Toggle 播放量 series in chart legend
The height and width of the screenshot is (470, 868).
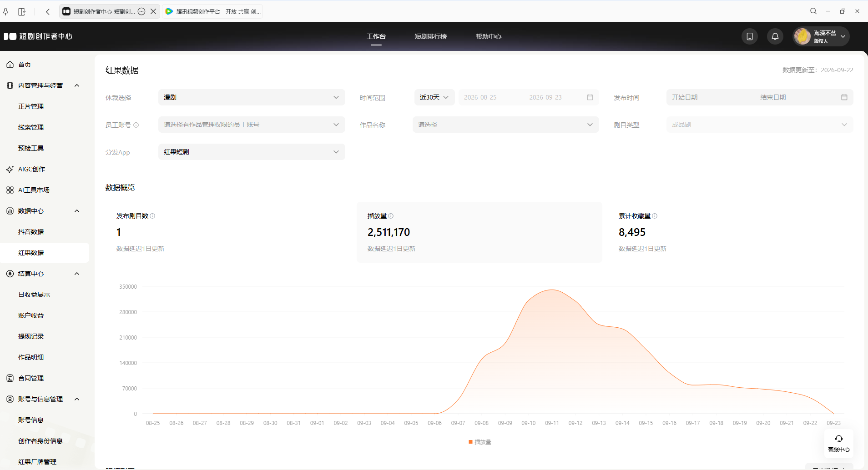[x=480, y=442]
